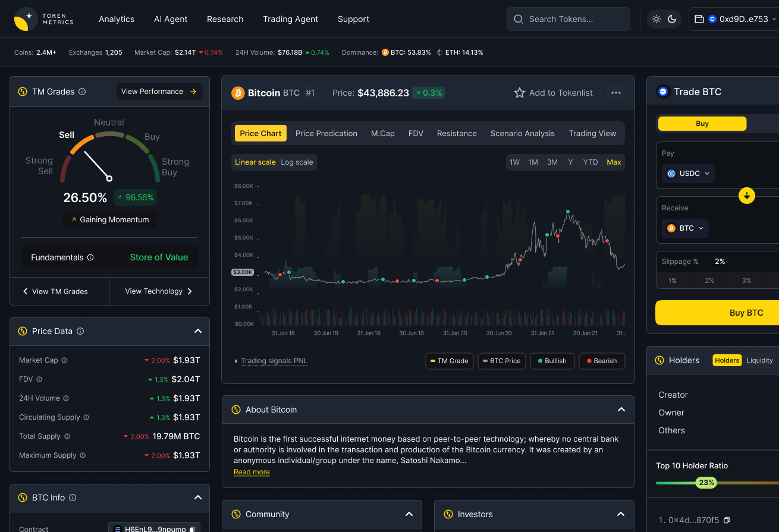779x532 pixels.
Task: Click View Performance button
Action: (159, 92)
